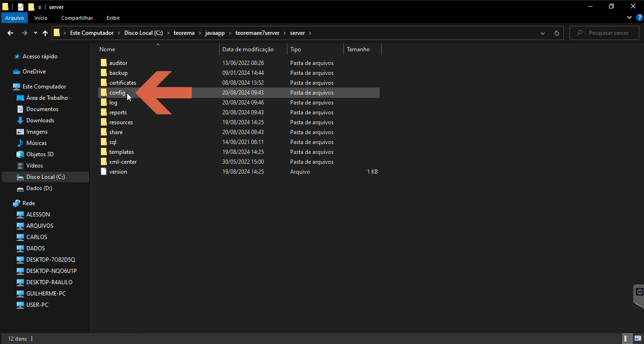The height and width of the screenshot is (344, 644).
Task: Expand the ribbon with the chevron
Action: pyautogui.click(x=630, y=17)
